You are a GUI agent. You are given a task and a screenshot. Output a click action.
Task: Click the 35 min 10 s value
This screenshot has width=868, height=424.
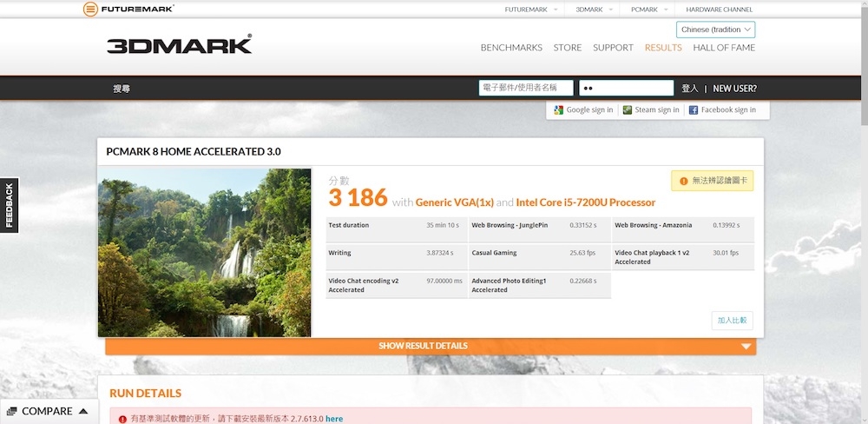[441, 225]
